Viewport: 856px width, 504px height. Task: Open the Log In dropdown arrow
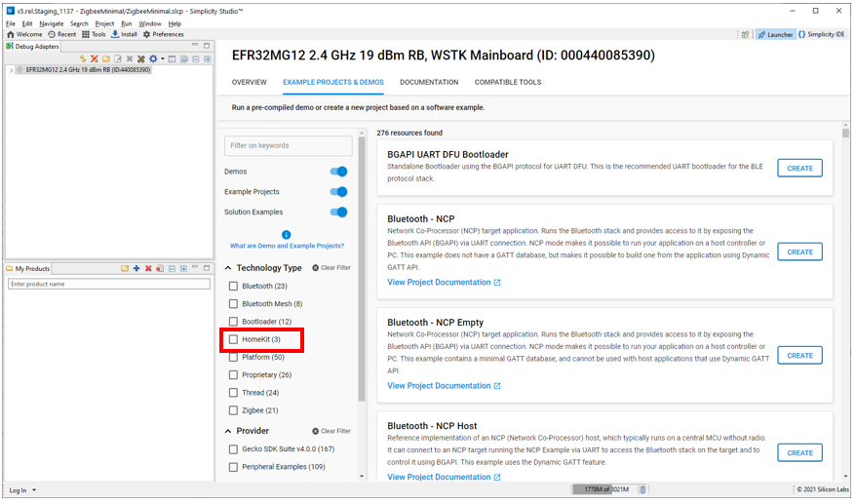pyautogui.click(x=34, y=490)
